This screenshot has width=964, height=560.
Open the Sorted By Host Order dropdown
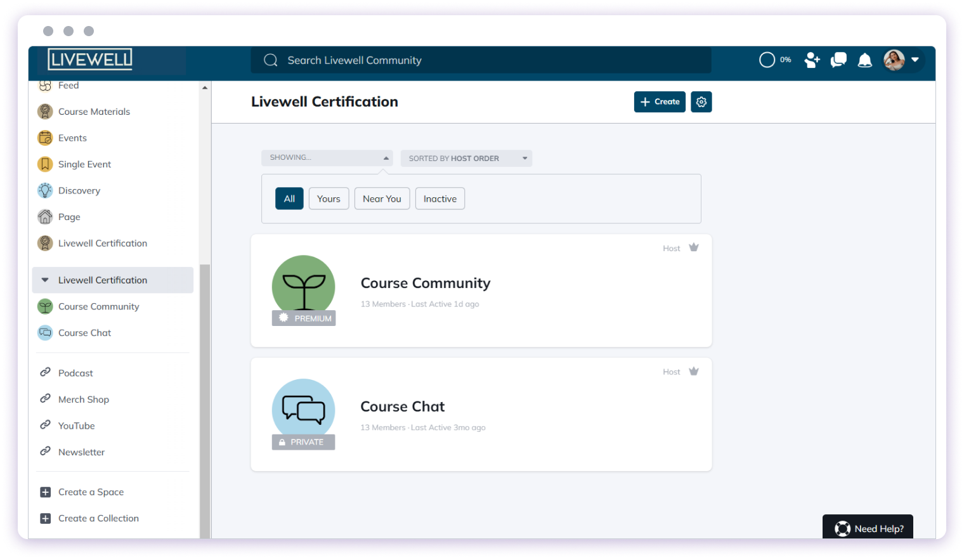click(466, 158)
